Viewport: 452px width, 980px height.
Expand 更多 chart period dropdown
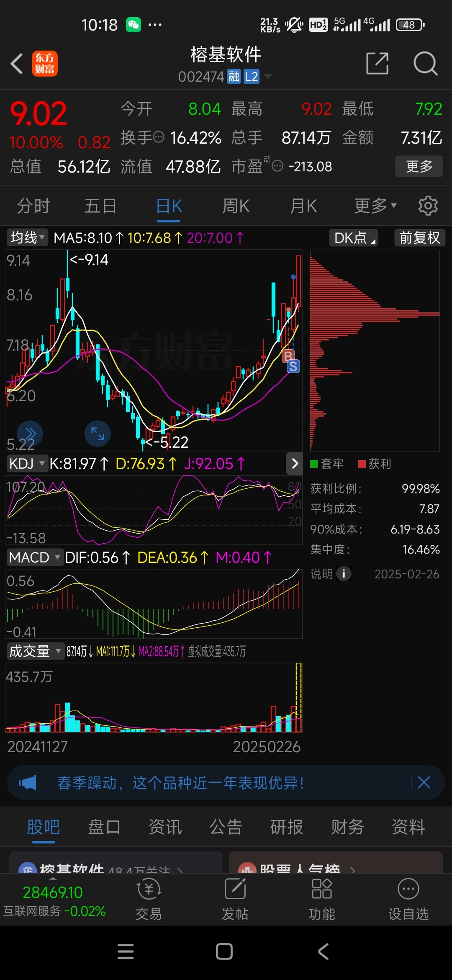375,206
